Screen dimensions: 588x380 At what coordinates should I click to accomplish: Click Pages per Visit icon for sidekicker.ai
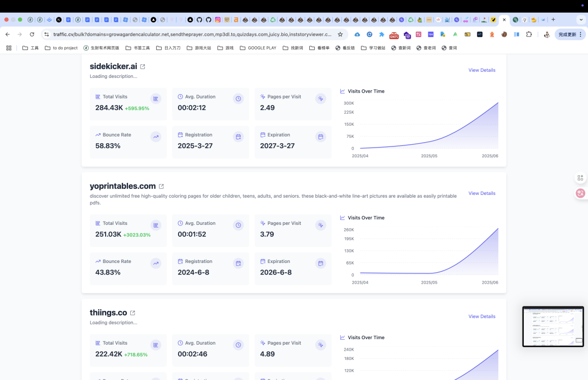(x=321, y=99)
